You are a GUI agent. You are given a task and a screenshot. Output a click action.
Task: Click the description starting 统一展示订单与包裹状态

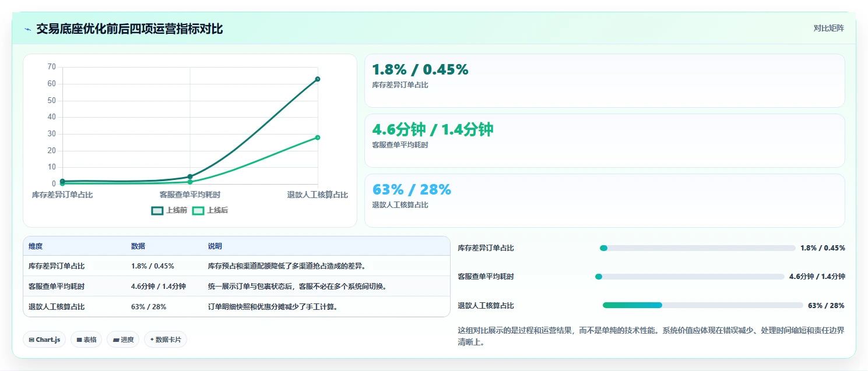297,287
